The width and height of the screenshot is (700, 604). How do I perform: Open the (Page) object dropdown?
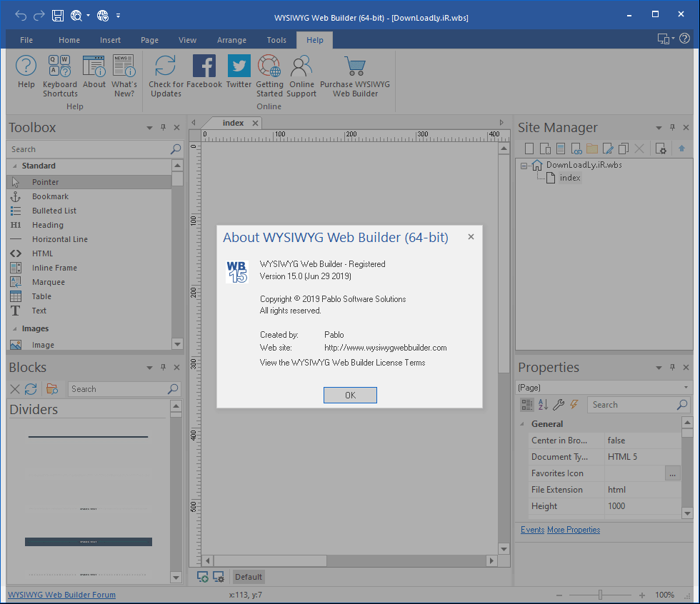tap(686, 387)
